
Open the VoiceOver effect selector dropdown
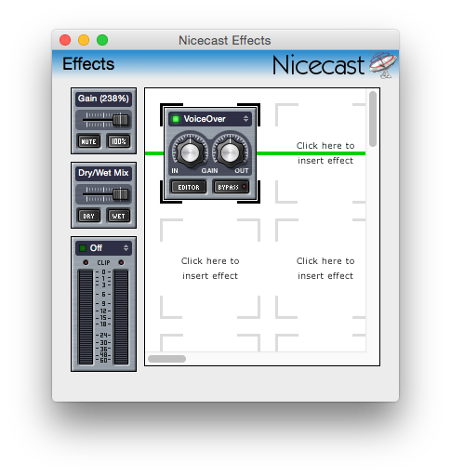[x=210, y=119]
